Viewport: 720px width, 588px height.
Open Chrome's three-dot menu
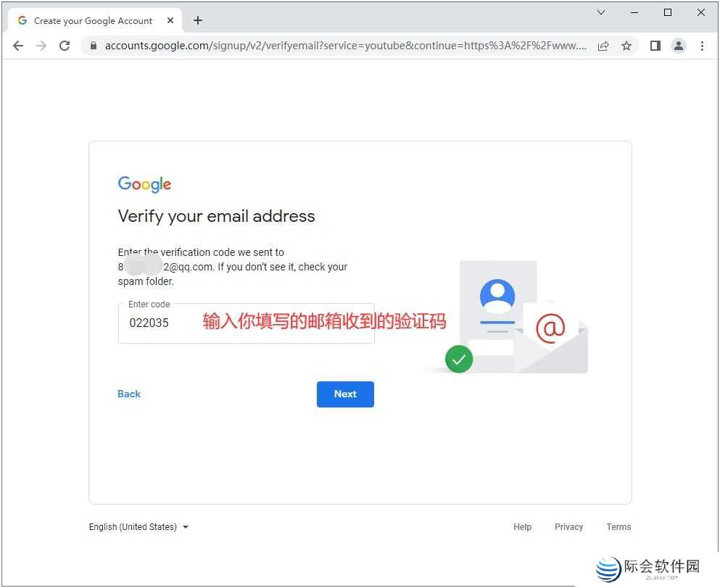[702, 46]
